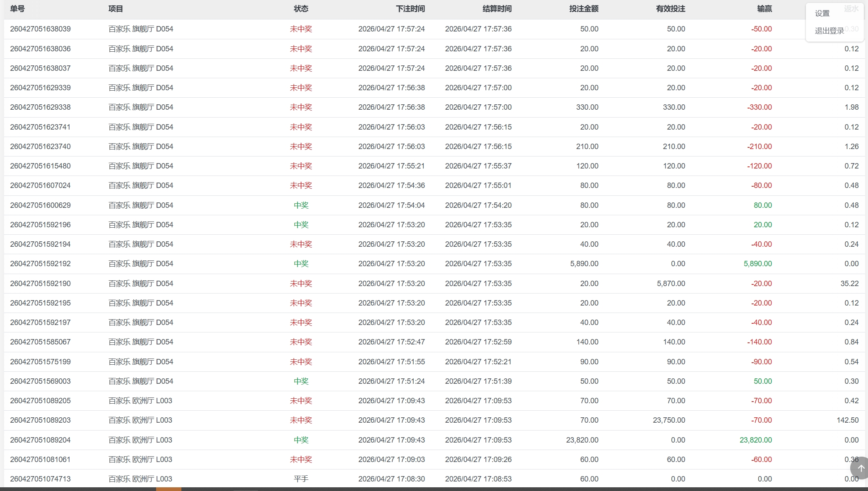
Task: Click the 有效投注 column header
Action: click(x=670, y=9)
